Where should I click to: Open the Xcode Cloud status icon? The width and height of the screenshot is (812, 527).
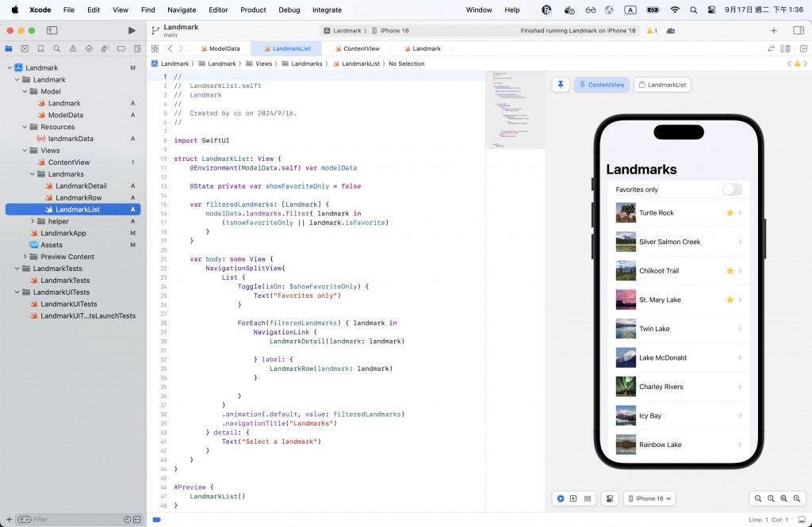[x=671, y=31]
